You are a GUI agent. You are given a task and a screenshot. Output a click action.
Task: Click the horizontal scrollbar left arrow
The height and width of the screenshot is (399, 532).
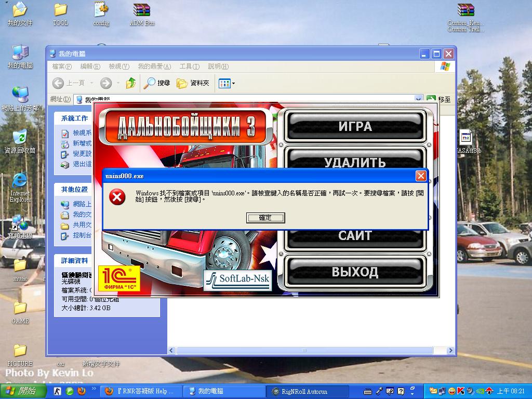click(171, 350)
